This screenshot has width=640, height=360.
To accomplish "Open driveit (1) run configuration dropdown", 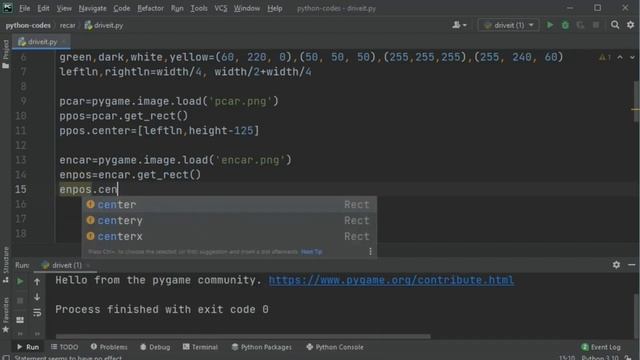I will click(x=509, y=25).
